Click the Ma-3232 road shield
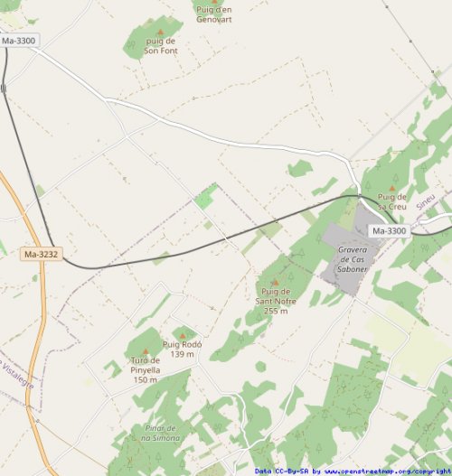The height and width of the screenshot is (476, 452). point(41,254)
